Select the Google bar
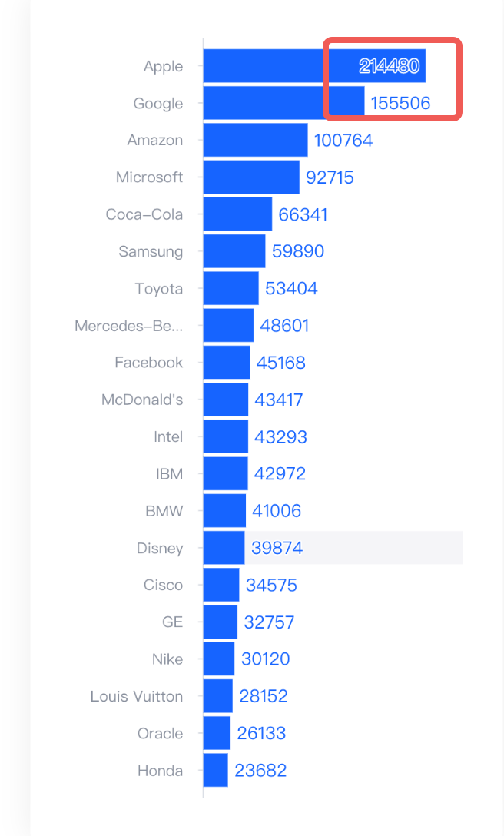 pos(283,103)
